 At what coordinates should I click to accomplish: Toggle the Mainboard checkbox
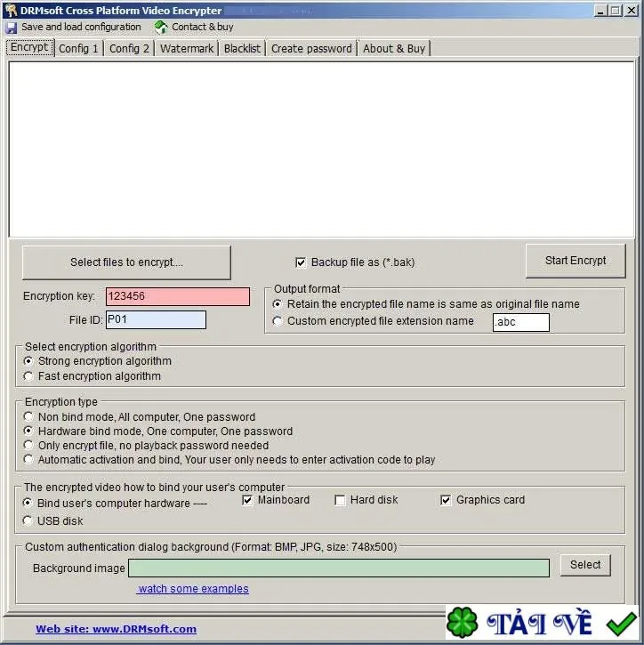pos(247,500)
